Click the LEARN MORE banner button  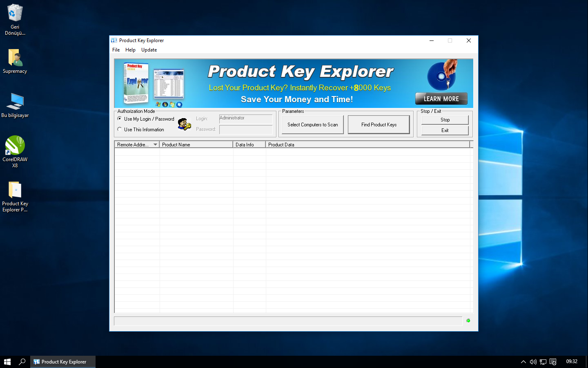tap(441, 99)
